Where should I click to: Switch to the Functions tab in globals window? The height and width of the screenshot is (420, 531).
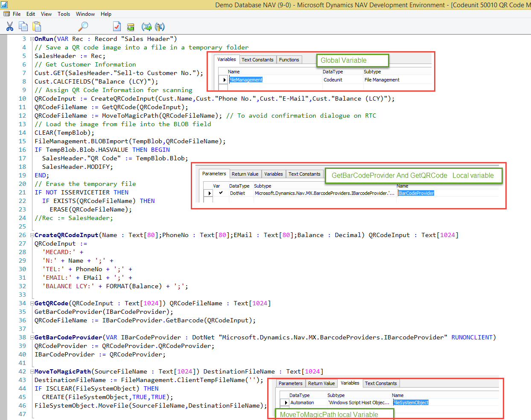click(x=289, y=59)
